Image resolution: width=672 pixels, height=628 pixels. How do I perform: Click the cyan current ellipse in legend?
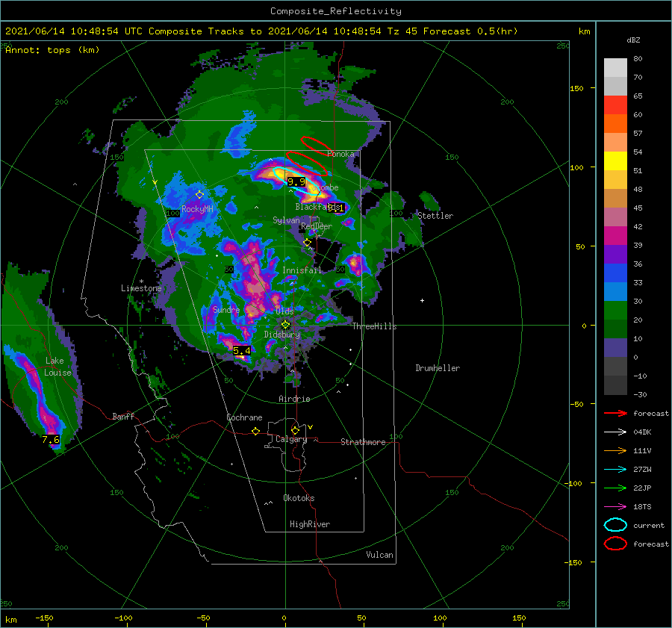[x=615, y=525]
